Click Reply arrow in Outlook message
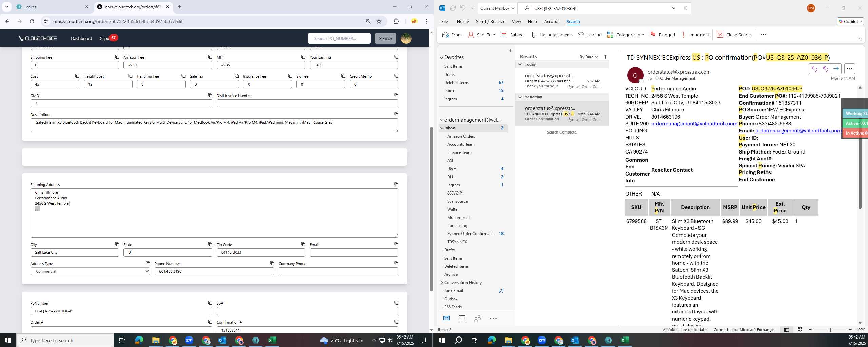Viewport: 868px width, 347px height. tap(814, 69)
